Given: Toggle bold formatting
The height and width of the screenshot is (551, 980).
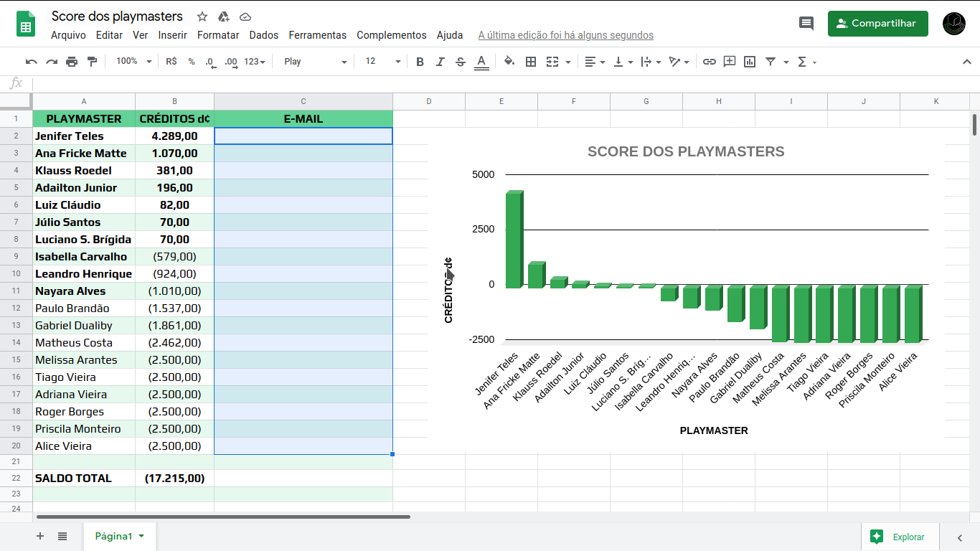Looking at the screenshot, I should [x=420, y=62].
